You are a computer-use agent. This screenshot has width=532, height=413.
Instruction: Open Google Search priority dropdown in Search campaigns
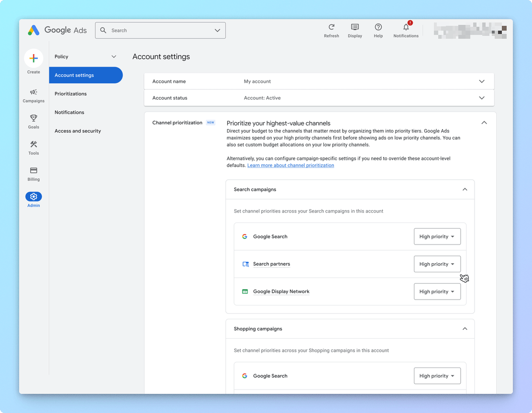(x=437, y=236)
